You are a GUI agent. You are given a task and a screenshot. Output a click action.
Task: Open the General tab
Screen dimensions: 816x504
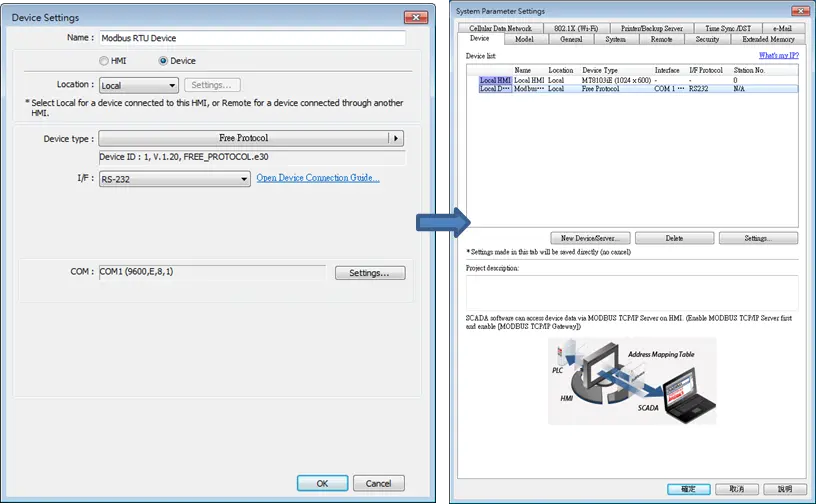[x=571, y=39]
